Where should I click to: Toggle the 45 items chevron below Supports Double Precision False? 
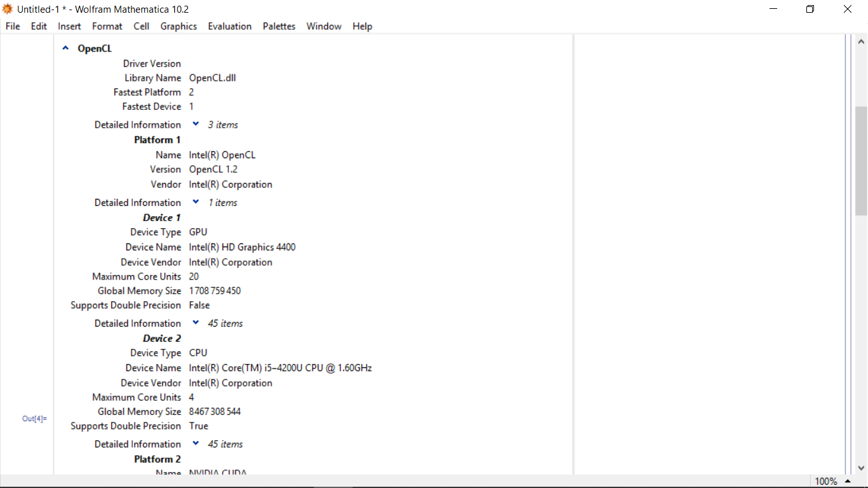point(196,323)
